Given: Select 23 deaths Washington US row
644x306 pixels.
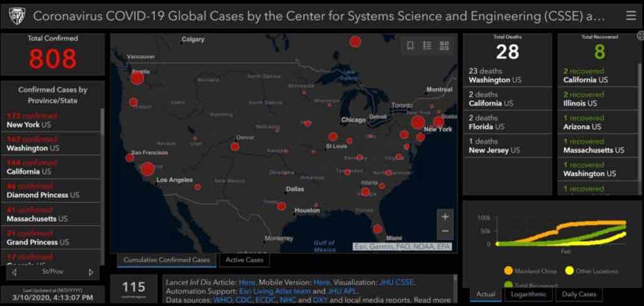Looking at the screenshot, I should pyautogui.click(x=507, y=76).
